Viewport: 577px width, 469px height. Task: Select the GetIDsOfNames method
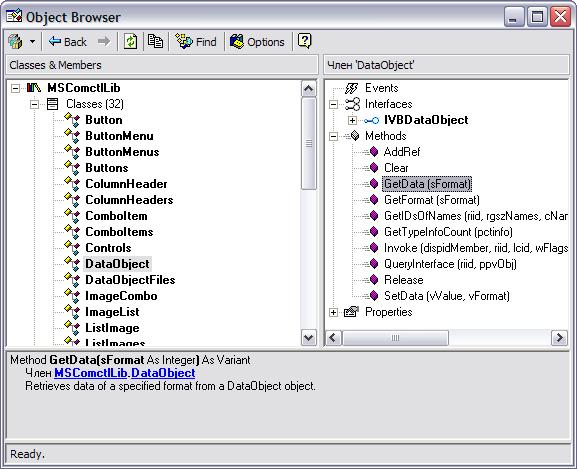pyautogui.click(x=476, y=216)
